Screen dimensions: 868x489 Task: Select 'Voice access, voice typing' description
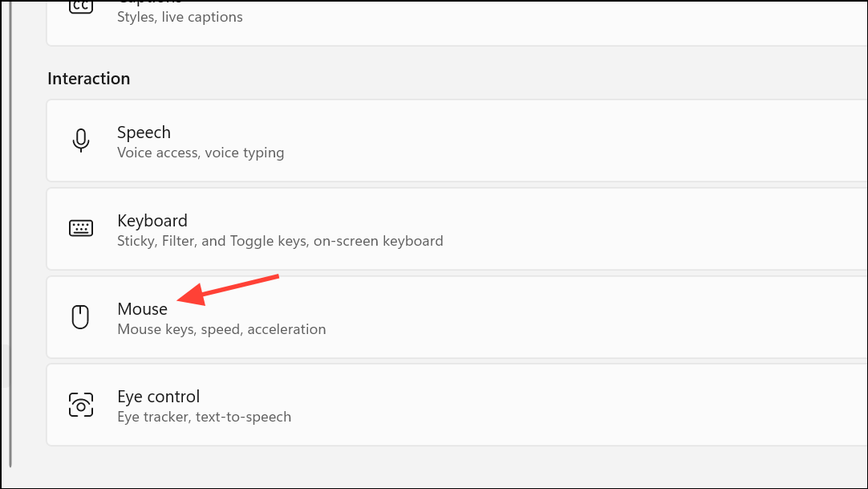tap(201, 153)
